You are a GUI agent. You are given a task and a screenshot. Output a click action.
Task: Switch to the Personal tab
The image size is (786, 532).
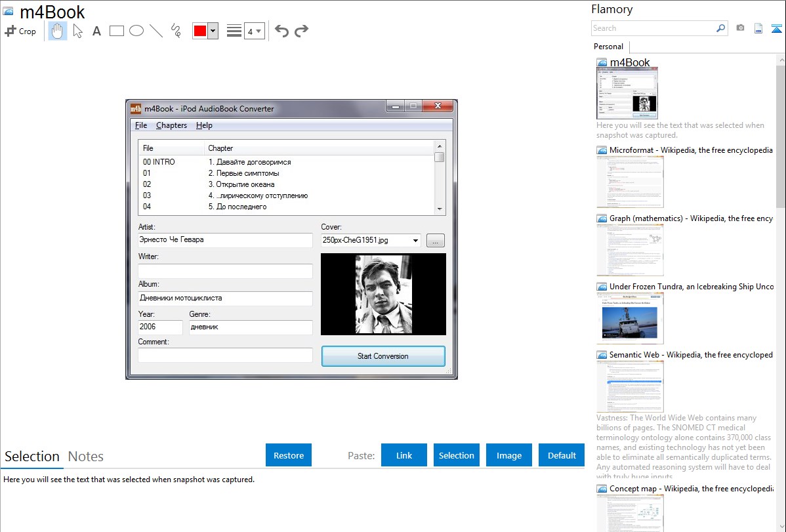pyautogui.click(x=609, y=46)
